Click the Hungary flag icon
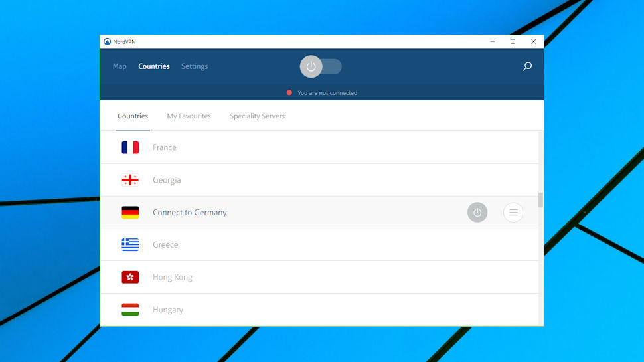Image resolution: width=644 pixels, height=362 pixels. click(130, 310)
